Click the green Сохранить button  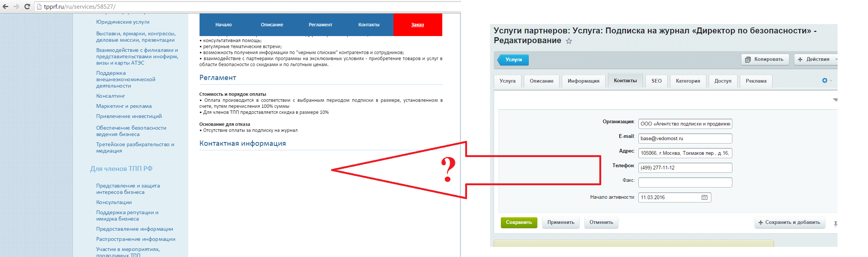click(x=519, y=222)
